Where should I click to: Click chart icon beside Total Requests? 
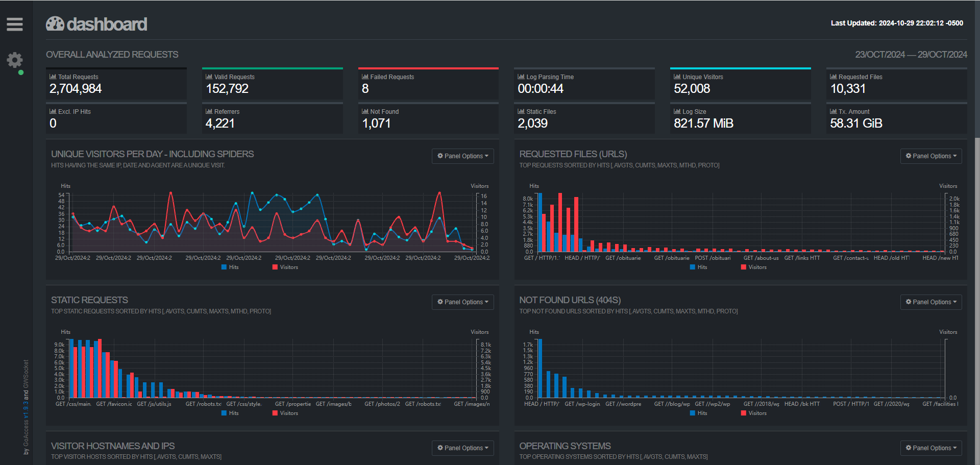pos(53,77)
